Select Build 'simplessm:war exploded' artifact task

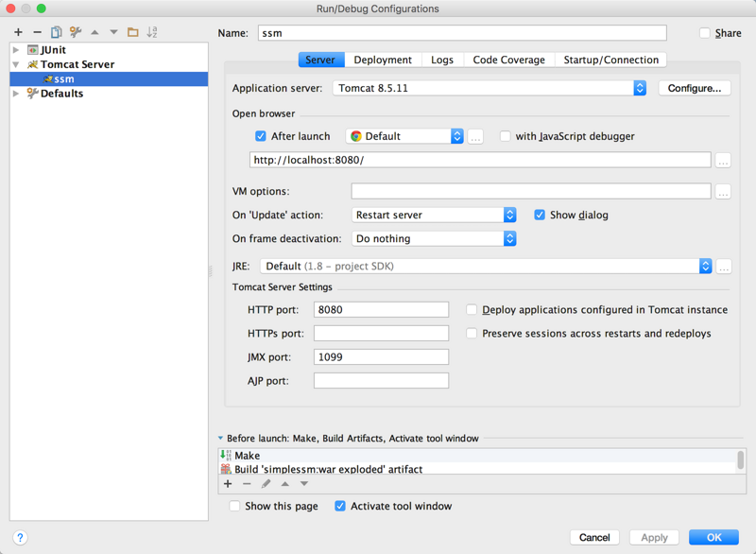477,469
